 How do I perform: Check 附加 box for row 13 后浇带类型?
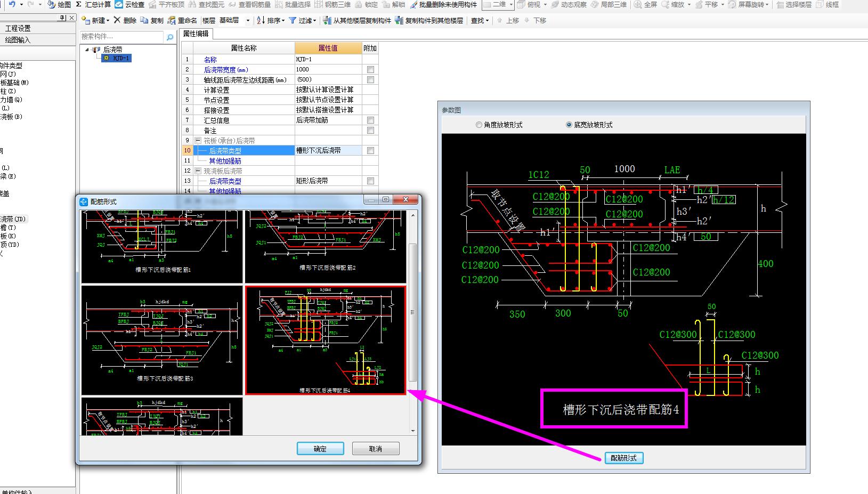point(370,181)
